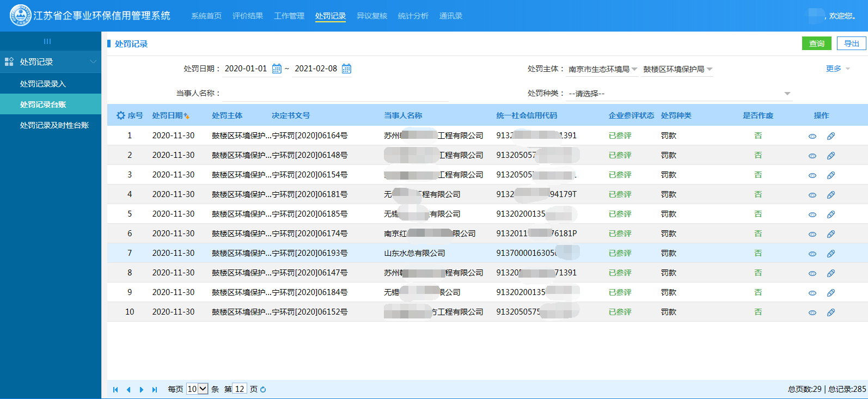Click the 当事人名称 input field
This screenshot has width=868, height=399.
335,93
